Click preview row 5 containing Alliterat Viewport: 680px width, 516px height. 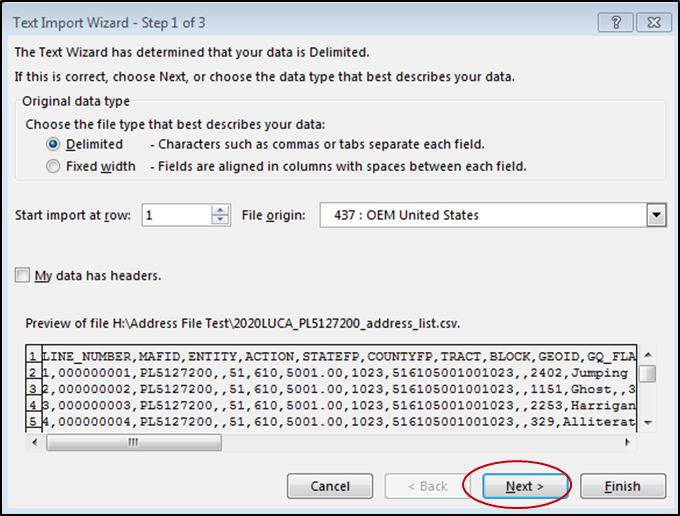coord(339,422)
